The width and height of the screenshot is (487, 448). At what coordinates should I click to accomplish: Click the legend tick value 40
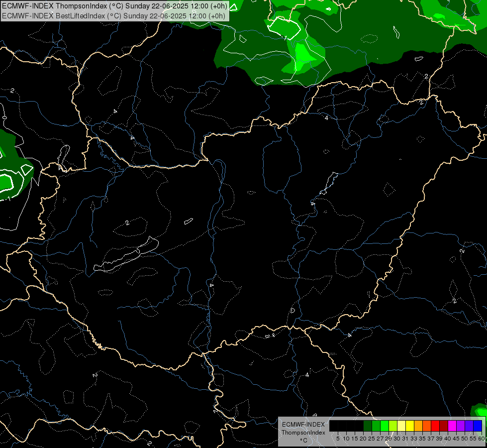click(x=448, y=439)
